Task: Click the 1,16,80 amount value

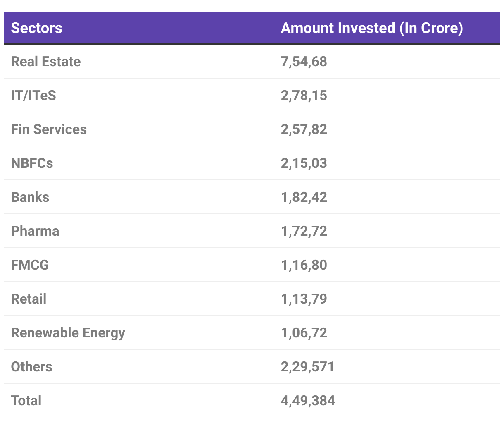Action: tap(304, 265)
